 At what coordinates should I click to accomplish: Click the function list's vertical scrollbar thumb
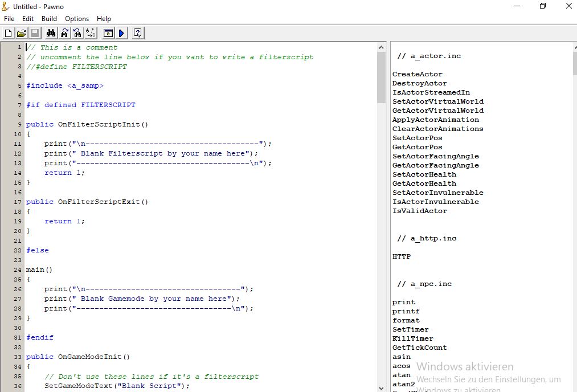pos(573,63)
